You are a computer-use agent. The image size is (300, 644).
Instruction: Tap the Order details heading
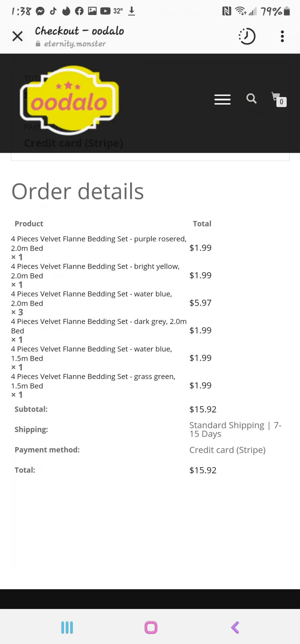click(x=78, y=192)
